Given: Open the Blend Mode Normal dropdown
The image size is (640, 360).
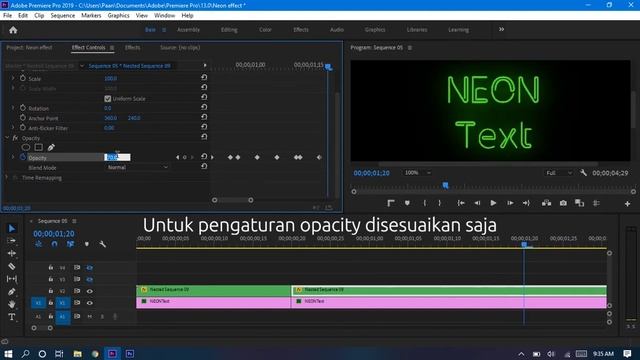Looking at the screenshot, I should point(137,167).
